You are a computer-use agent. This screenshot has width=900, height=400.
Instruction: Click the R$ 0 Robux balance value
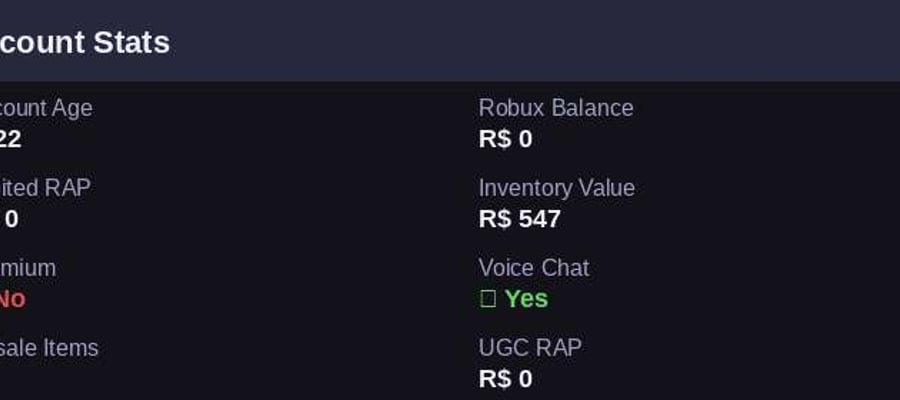point(506,139)
